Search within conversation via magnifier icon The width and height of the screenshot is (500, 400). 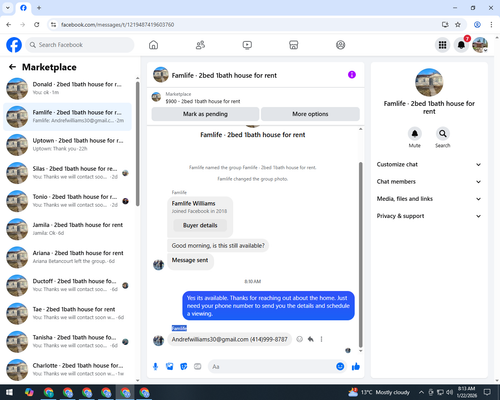click(443, 134)
